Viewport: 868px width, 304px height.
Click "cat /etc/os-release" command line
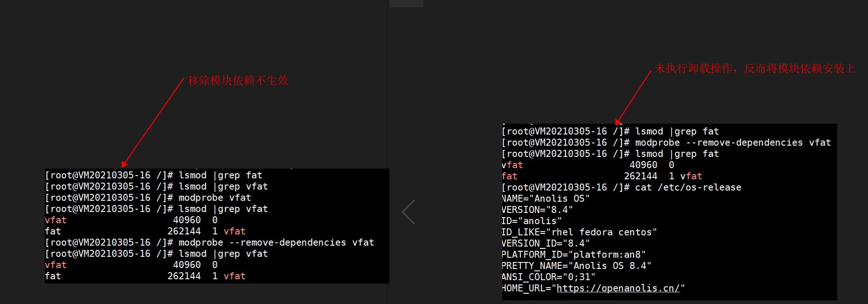point(688,187)
